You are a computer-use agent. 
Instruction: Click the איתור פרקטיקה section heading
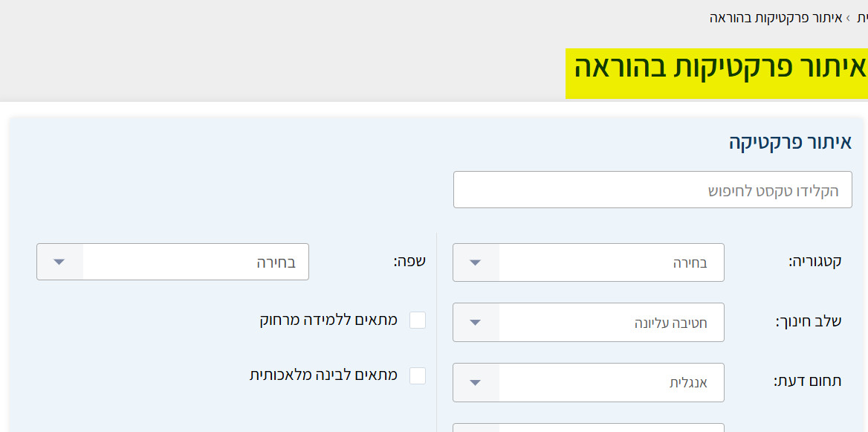(790, 142)
